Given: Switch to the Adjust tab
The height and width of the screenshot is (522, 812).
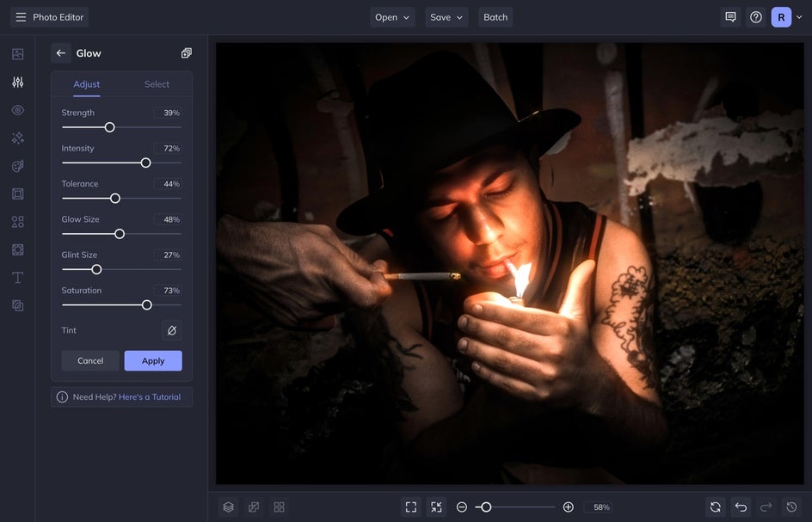Looking at the screenshot, I should 87,84.
